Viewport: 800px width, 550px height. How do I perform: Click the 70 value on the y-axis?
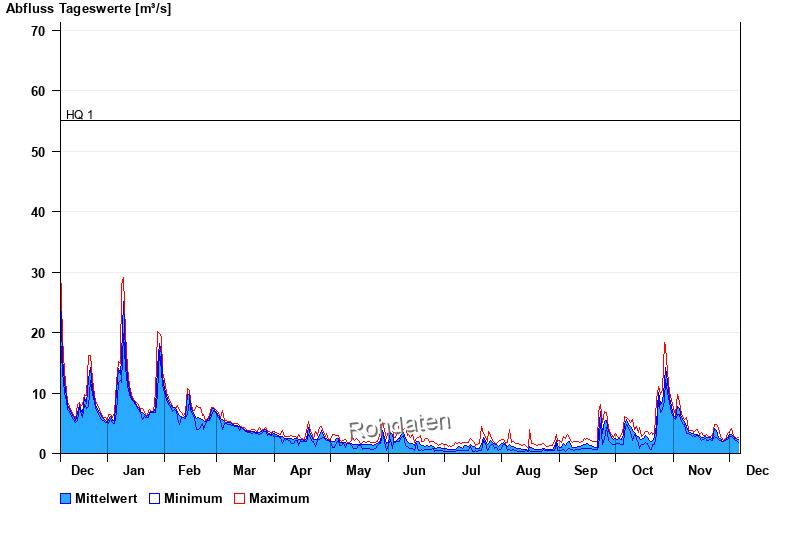coord(38,31)
